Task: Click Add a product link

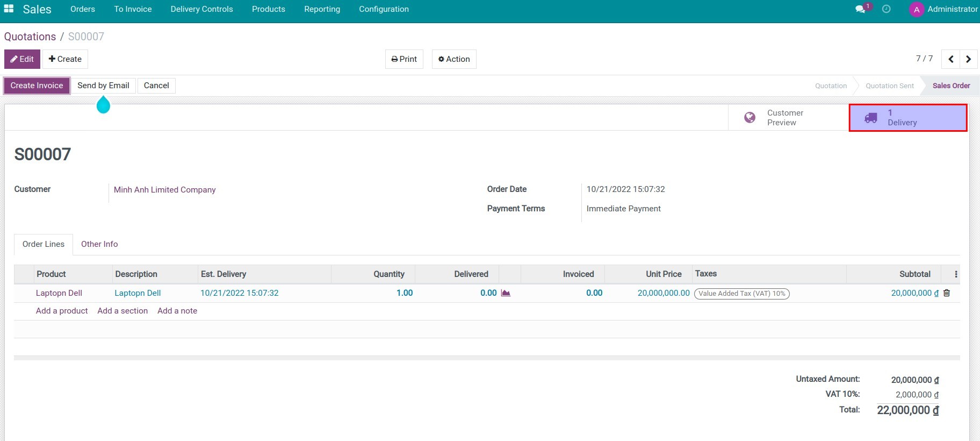Action: coord(62,311)
